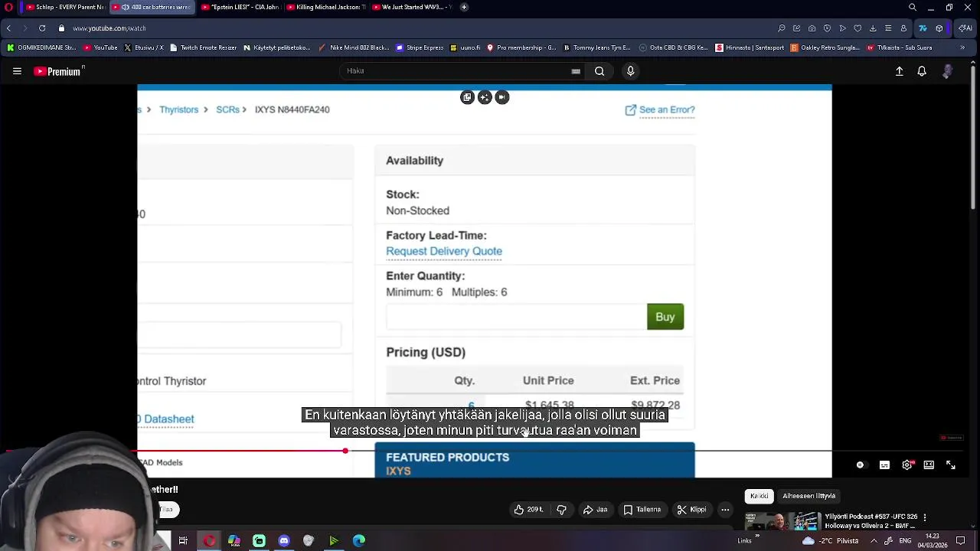Open Twitch Emote Resizer bookmark
Screen dimensions: 980x551
(203, 47)
